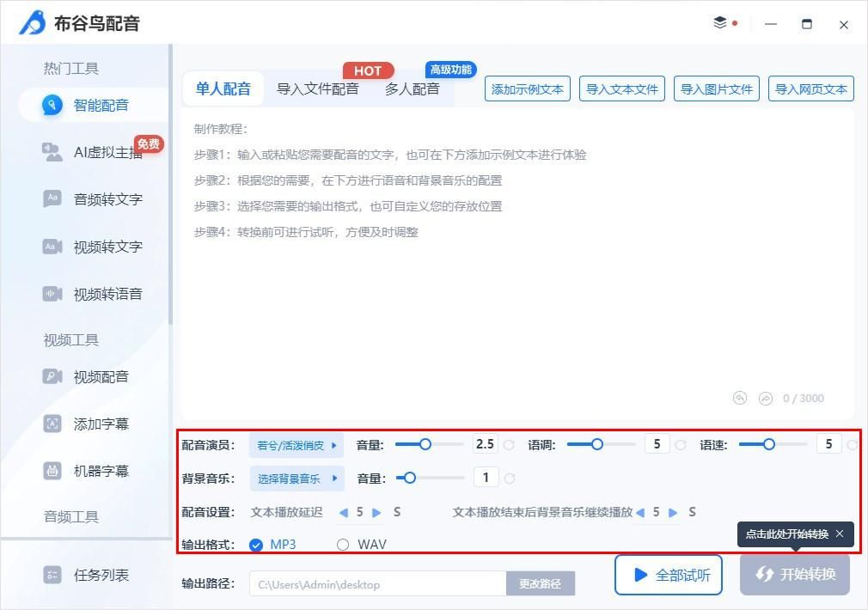This screenshot has height=610, width=868.
Task: Open the layers icon in title bar
Action: pyautogui.click(x=719, y=22)
